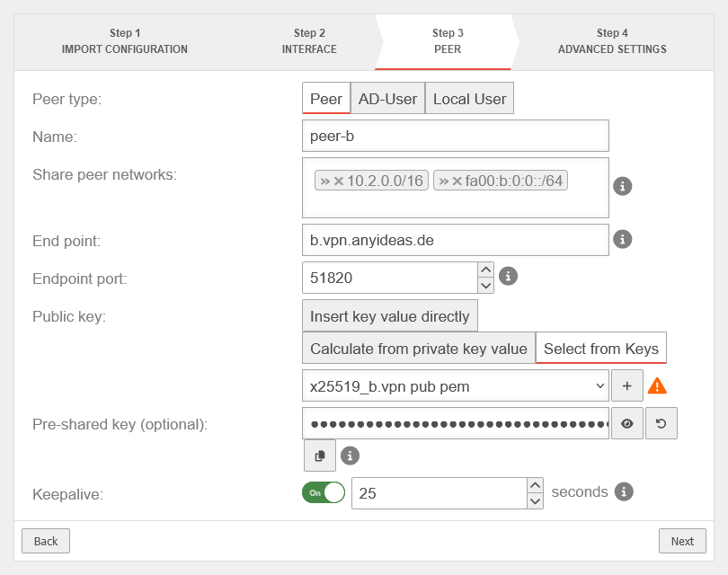Click the info icon beside Keepalive seconds

(x=624, y=491)
